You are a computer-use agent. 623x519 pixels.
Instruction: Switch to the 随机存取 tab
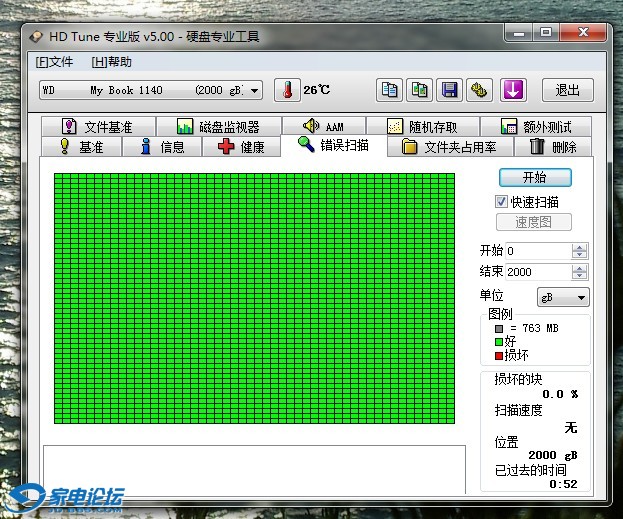422,127
